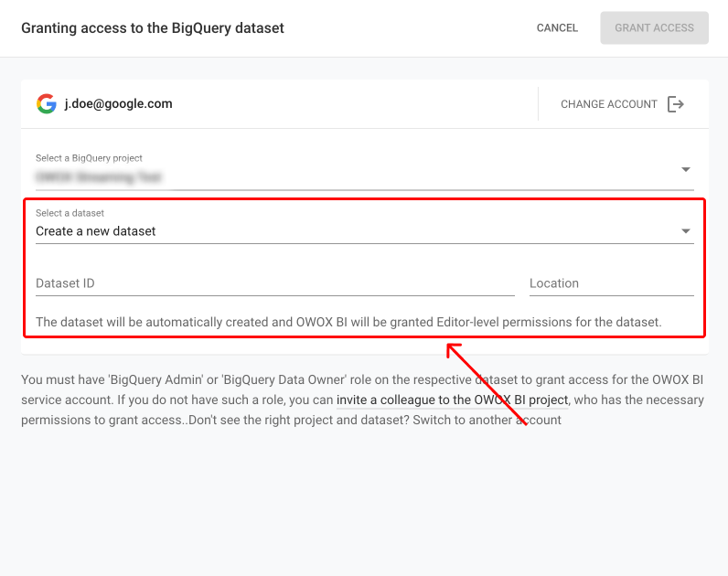Click the GRANT ACCESS button
728x576 pixels.
coord(654,27)
